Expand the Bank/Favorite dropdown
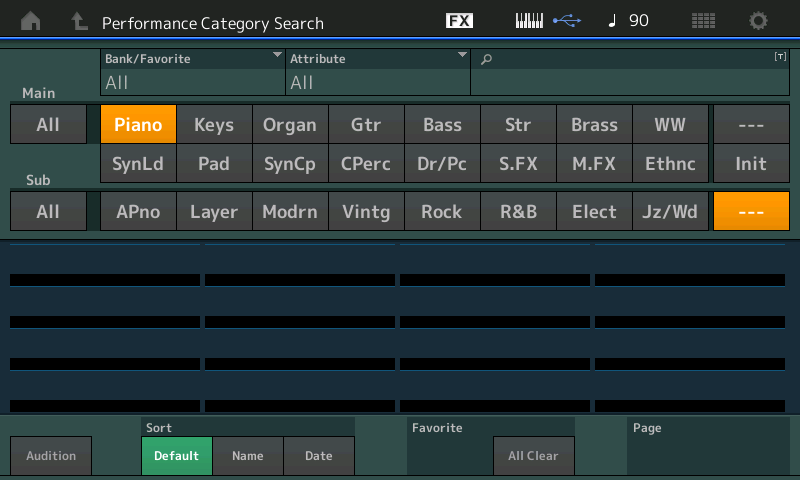 tap(193, 72)
